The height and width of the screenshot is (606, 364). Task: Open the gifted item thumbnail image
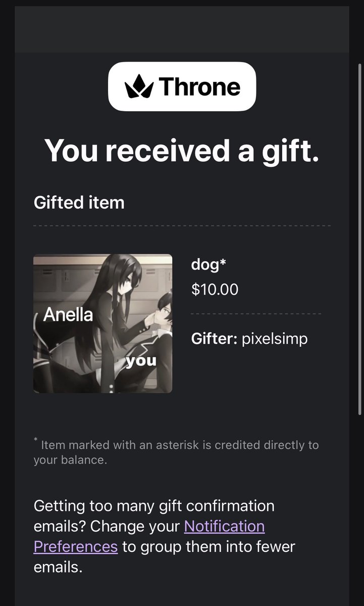pos(102,323)
